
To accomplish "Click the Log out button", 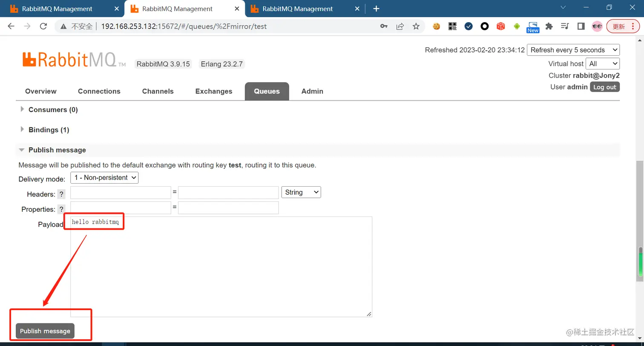I will point(605,87).
